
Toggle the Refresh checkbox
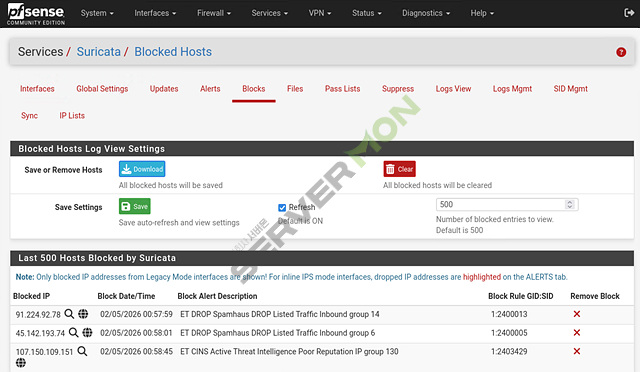tap(282, 207)
